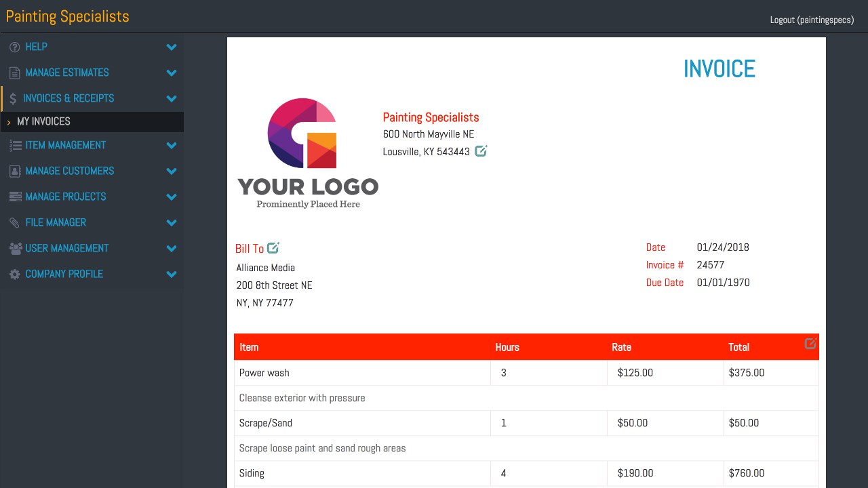
Task: Click the File Manager paperclip icon
Action: coord(14,222)
